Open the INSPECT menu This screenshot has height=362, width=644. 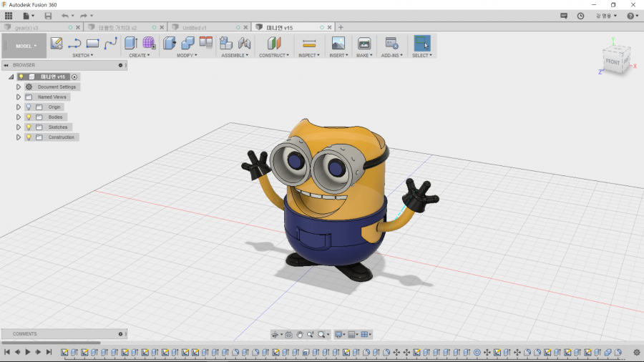(309, 55)
